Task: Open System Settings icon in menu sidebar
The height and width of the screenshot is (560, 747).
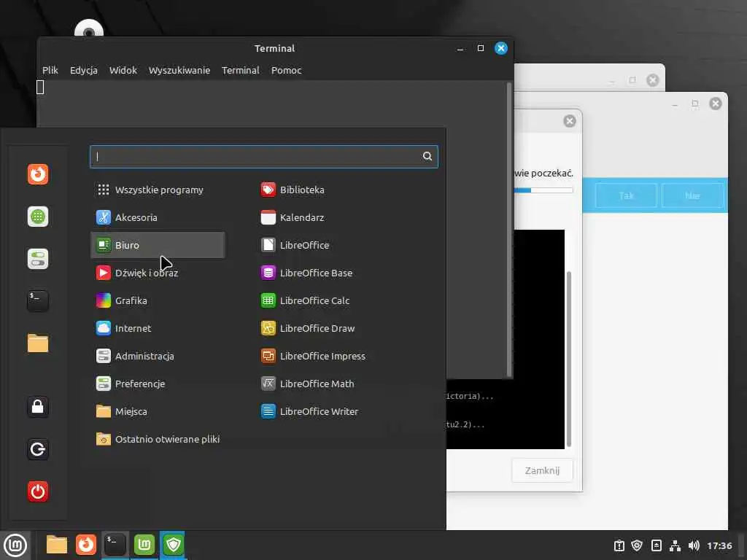Action: point(38,259)
